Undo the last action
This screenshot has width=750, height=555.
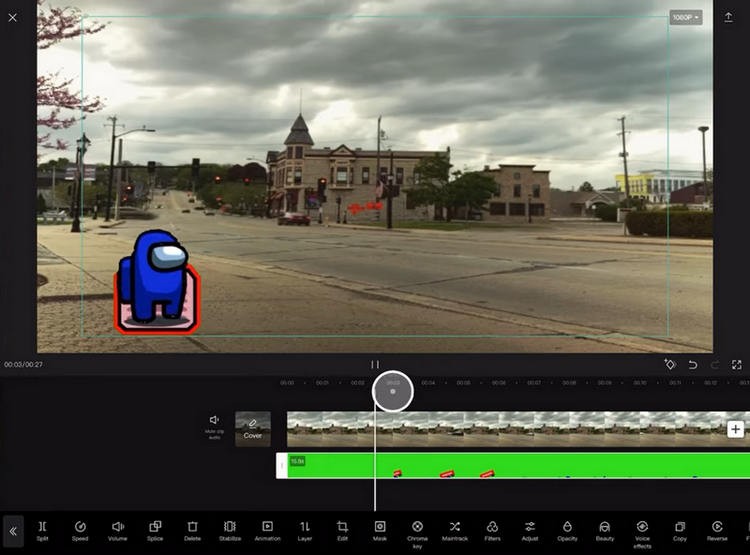pyautogui.click(x=692, y=365)
